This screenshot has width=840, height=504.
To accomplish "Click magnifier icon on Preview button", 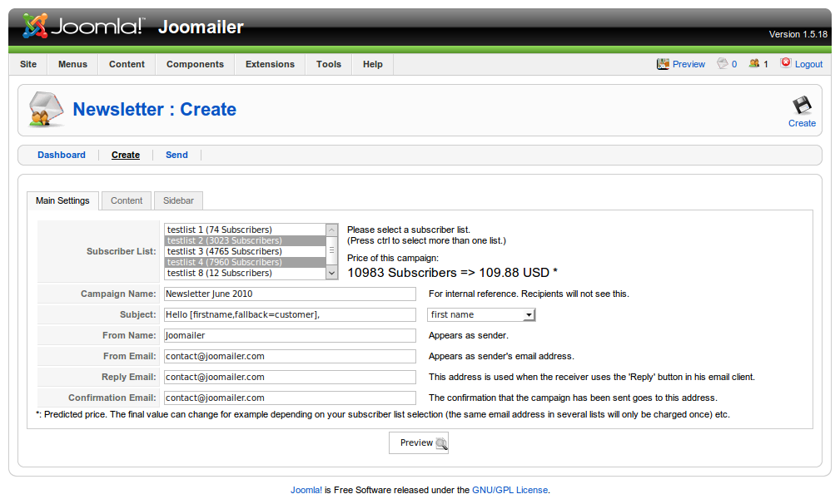I will pos(441,443).
